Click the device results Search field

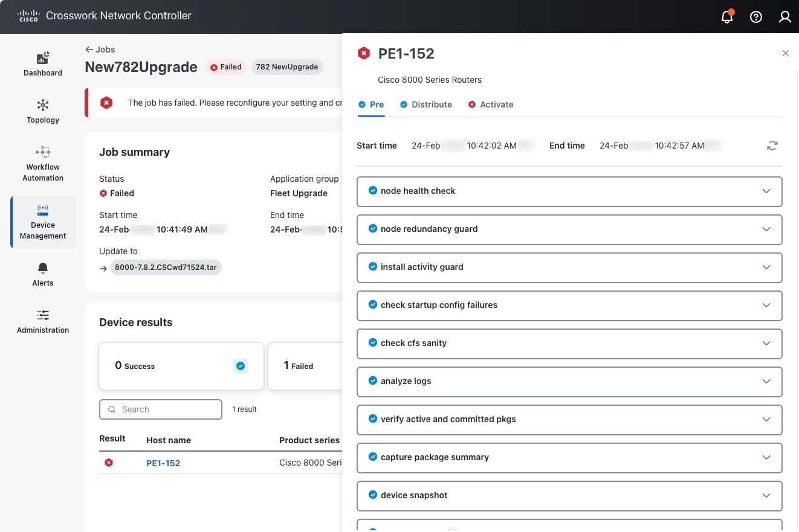click(x=161, y=409)
